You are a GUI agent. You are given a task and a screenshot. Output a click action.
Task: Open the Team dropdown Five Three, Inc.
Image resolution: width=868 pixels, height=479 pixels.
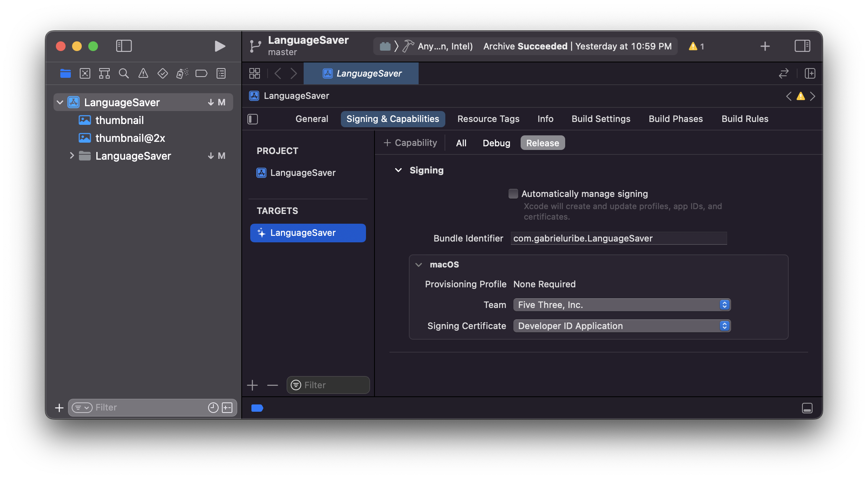(x=621, y=305)
